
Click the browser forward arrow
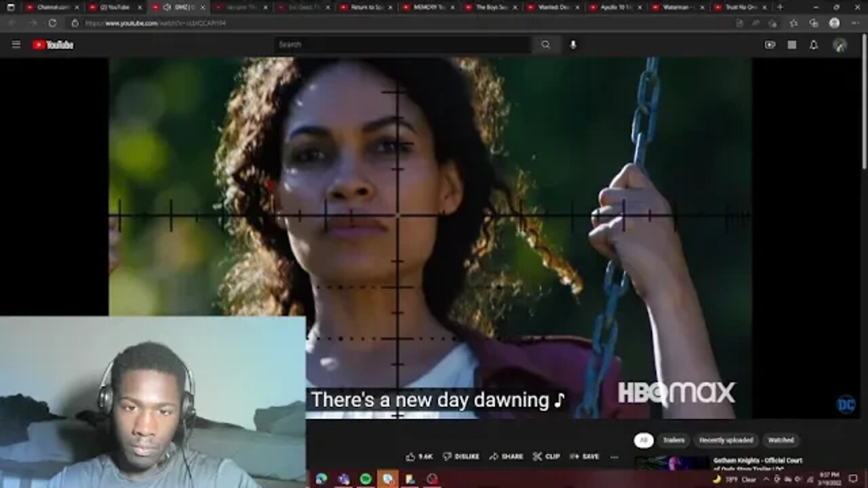click(x=32, y=22)
